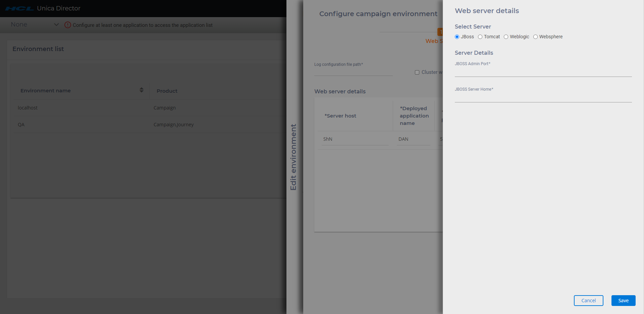Click the ShN server host field
Screen dimensions: 644x314
coord(355,139)
